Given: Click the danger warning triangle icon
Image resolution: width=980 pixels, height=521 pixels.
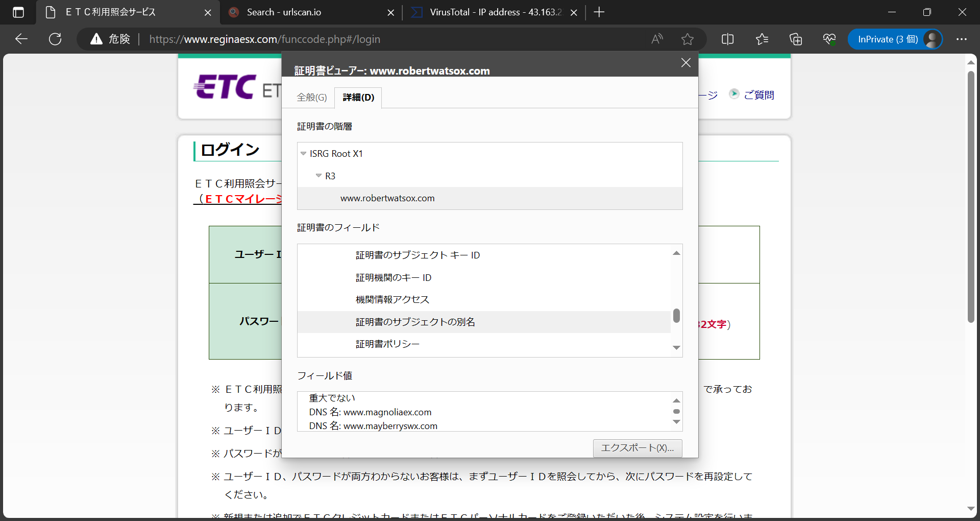Looking at the screenshot, I should pos(96,39).
